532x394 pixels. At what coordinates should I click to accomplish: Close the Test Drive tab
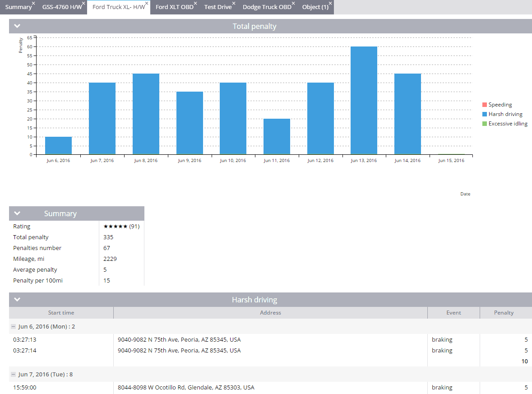tap(233, 3)
